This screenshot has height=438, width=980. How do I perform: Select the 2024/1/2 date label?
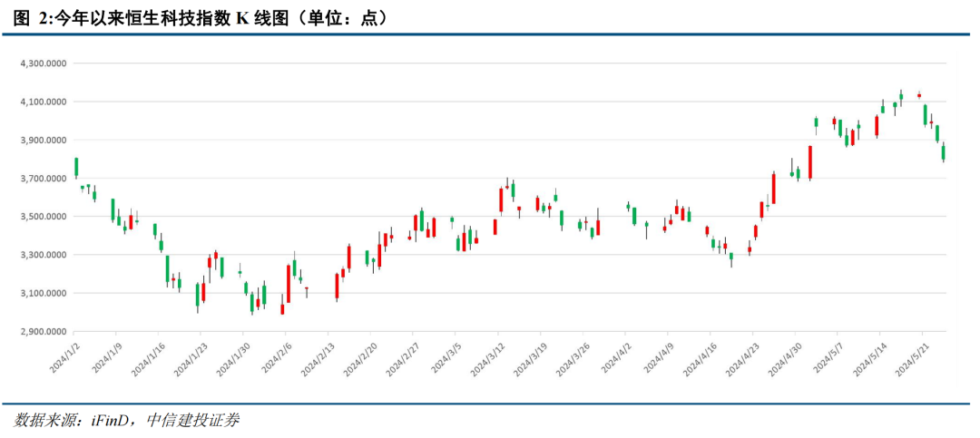coord(64,356)
